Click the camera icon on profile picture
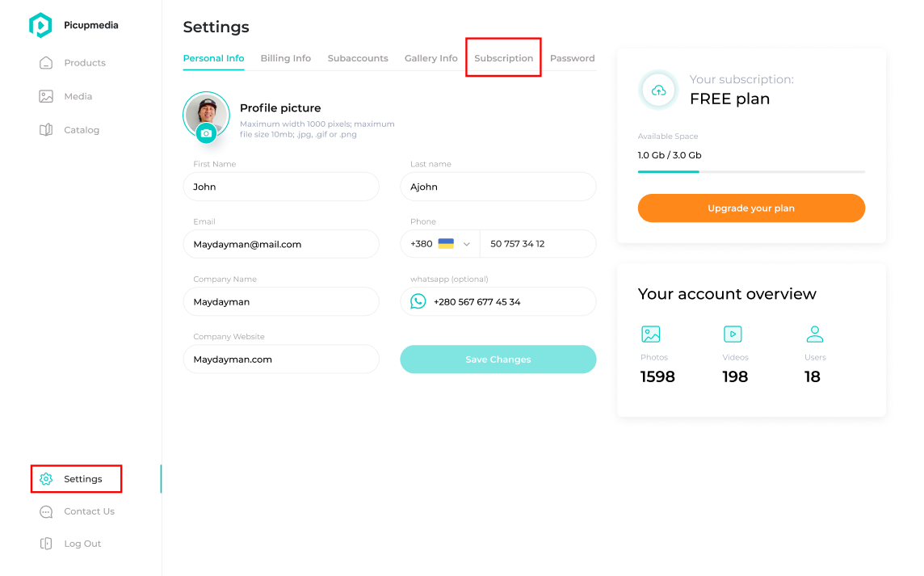Image resolution: width=924 pixels, height=576 pixels. (206, 133)
